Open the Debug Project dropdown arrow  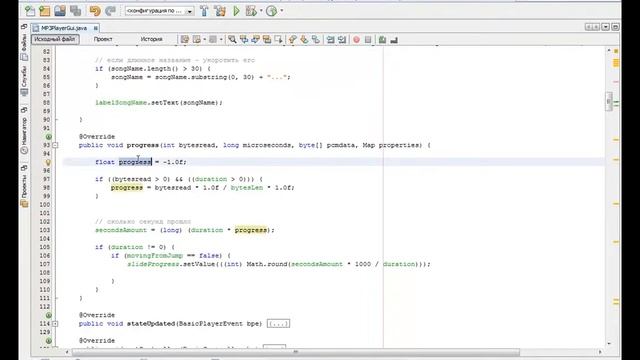(x=261, y=11)
